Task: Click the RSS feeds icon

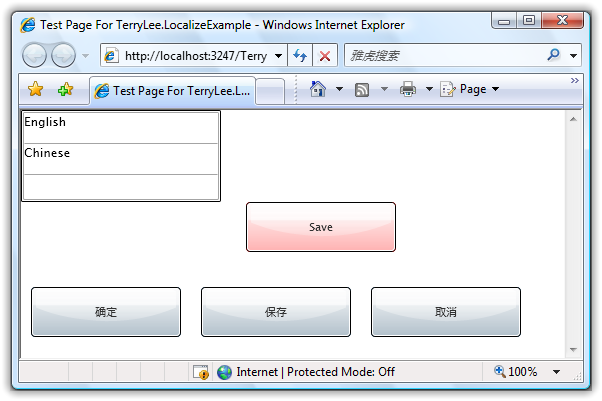Action: [362, 90]
